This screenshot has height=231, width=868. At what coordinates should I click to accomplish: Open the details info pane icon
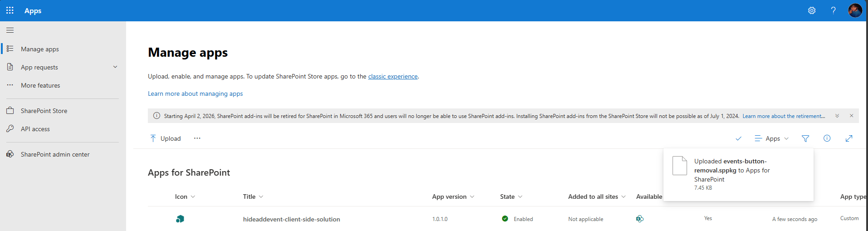[x=827, y=138]
